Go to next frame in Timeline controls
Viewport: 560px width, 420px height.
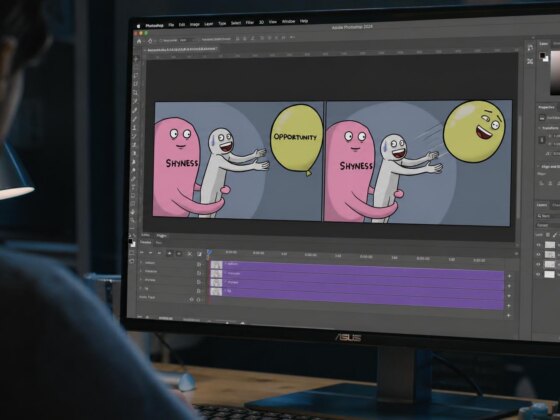170,253
